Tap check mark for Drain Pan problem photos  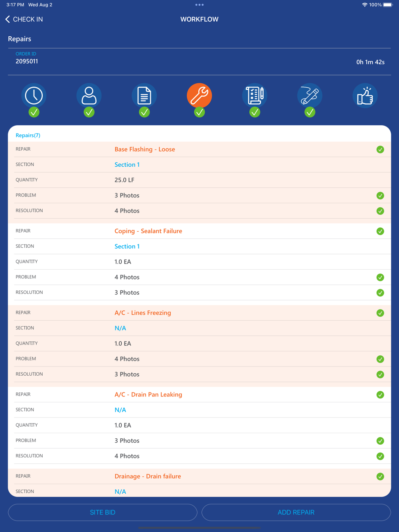[x=380, y=441]
